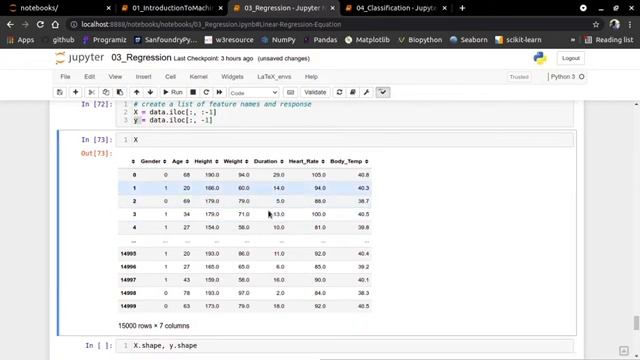Open the cell type Code dropdown
This screenshot has width=640, height=360.
point(253,93)
